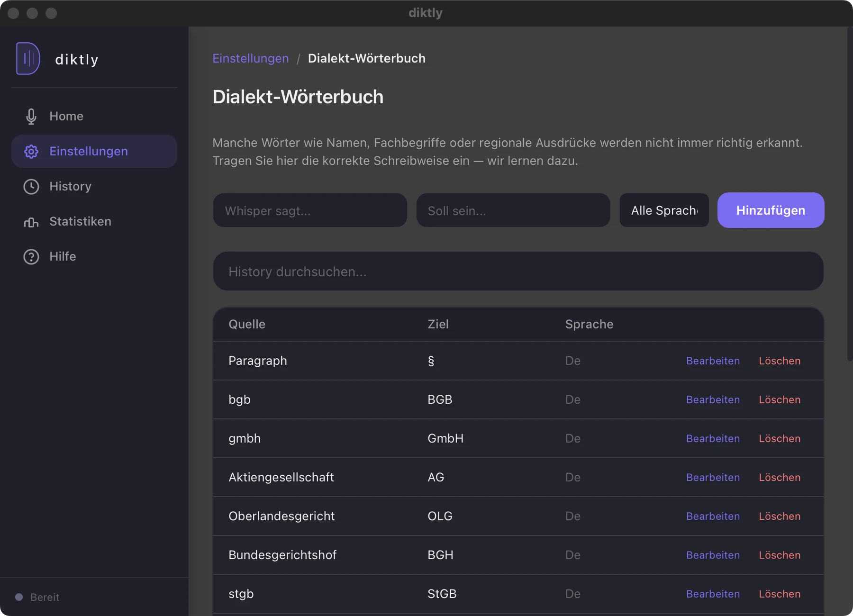Click the Statistiken chart icon
The image size is (853, 616).
[31, 221]
